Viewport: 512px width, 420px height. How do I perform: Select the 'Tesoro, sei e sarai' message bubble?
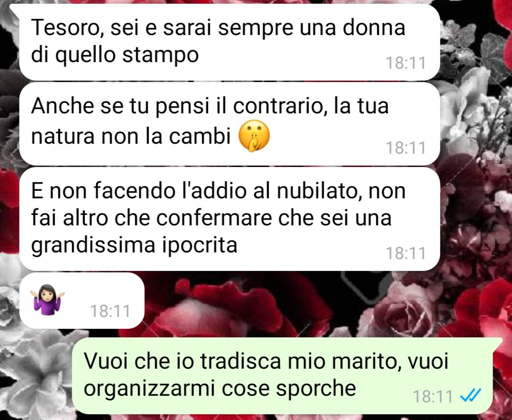click(230, 42)
